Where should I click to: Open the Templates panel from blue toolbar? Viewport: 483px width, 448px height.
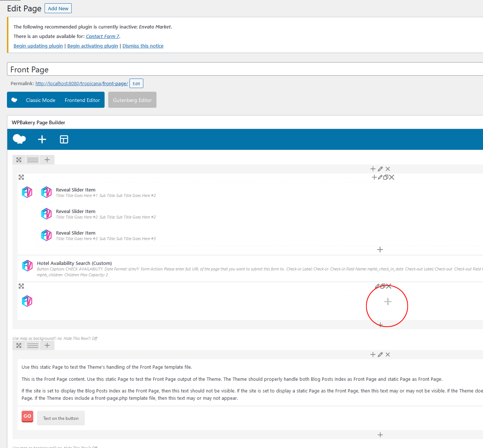[x=64, y=139]
